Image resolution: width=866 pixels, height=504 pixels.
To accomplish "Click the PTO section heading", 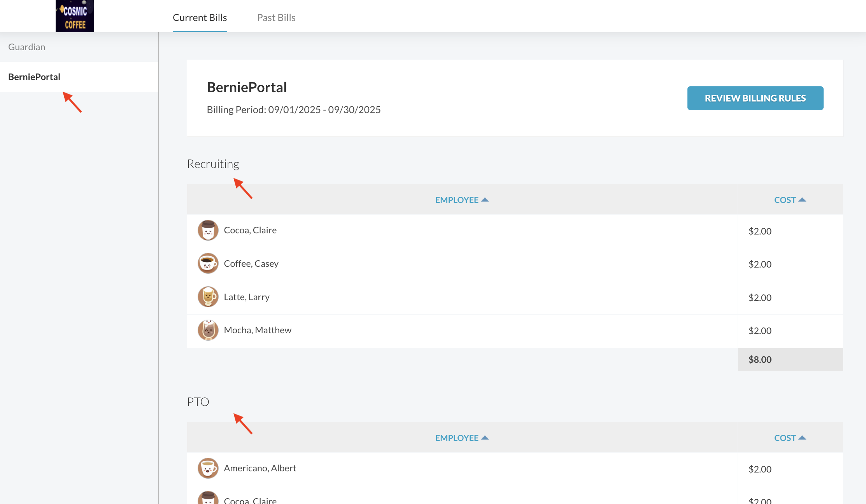I will tap(198, 402).
